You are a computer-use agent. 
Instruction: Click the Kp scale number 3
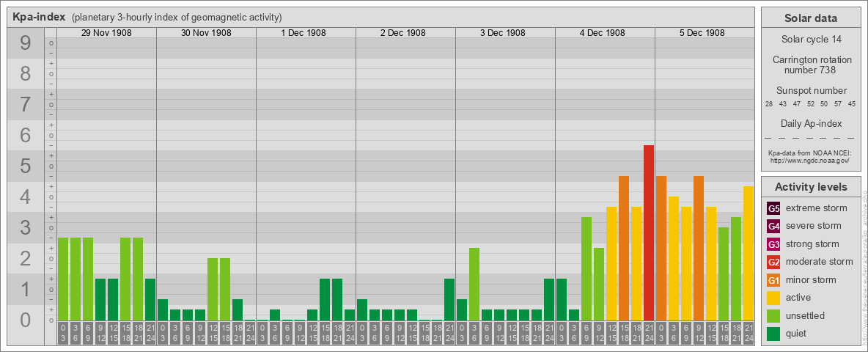pos(25,227)
